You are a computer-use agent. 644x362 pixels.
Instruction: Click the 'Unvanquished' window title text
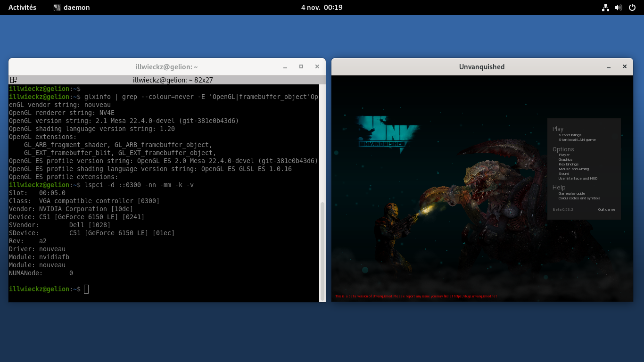coord(482,67)
